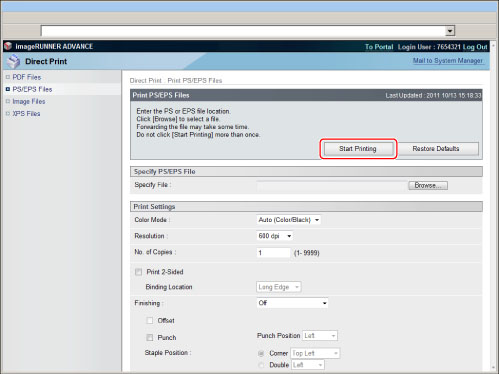Click the Login User : 7654321 text
This screenshot has width=499, height=374.
pyautogui.click(x=429, y=47)
